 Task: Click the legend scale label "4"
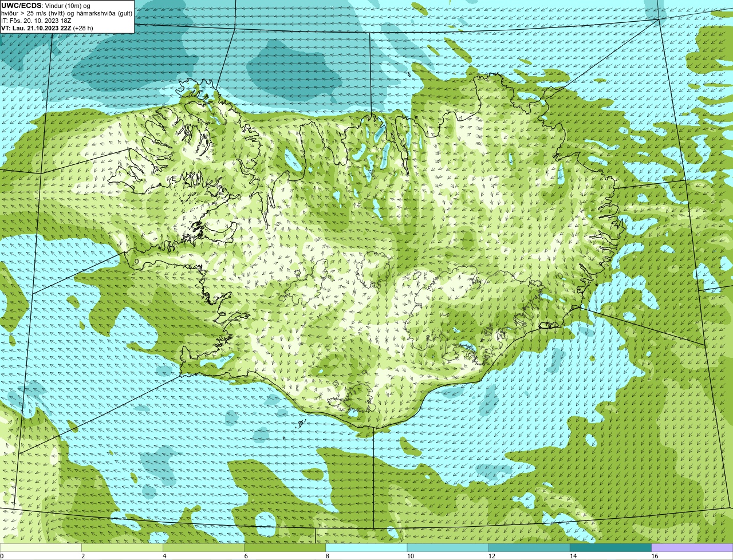tap(164, 556)
